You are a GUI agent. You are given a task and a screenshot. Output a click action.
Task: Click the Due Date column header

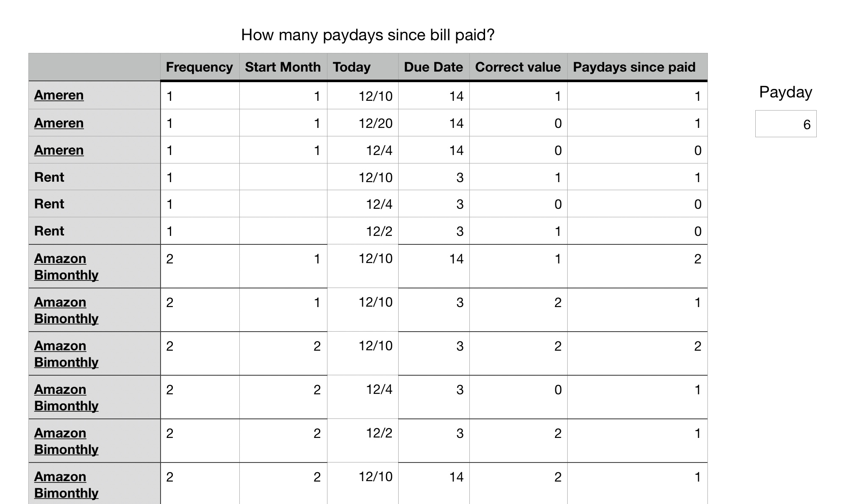tap(433, 67)
